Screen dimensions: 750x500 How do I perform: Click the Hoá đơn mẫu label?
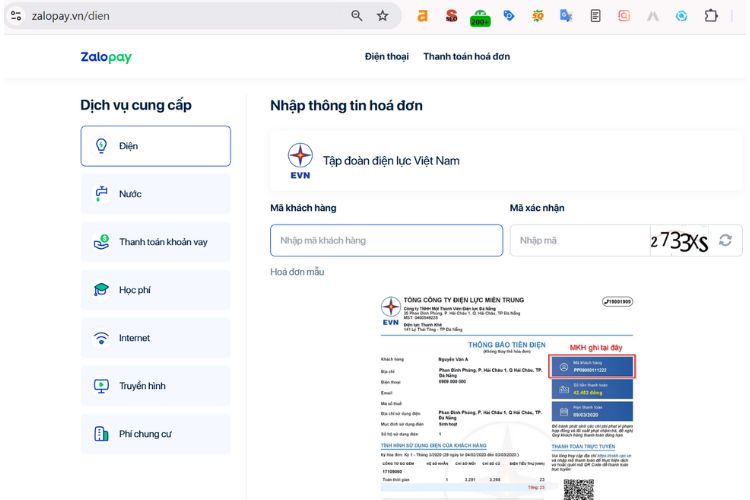pyautogui.click(x=297, y=272)
